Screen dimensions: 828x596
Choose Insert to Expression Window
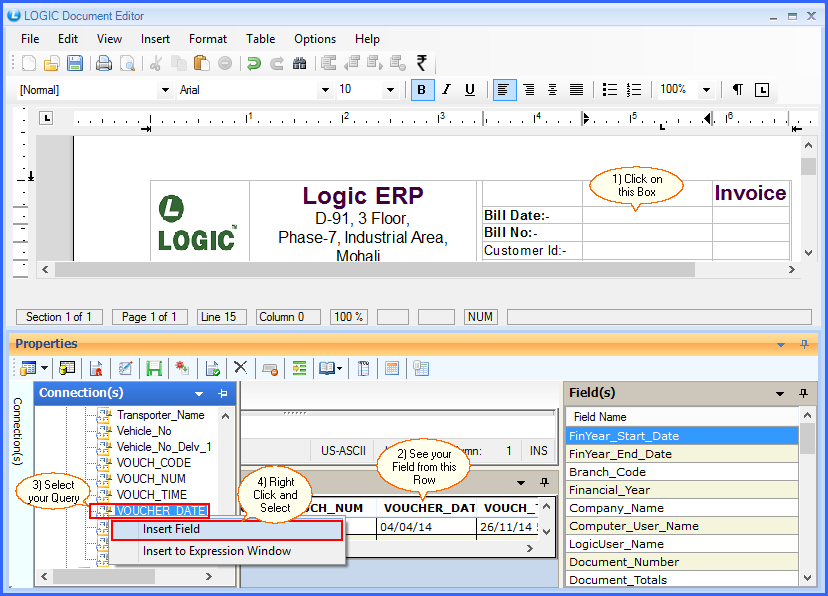[227, 551]
